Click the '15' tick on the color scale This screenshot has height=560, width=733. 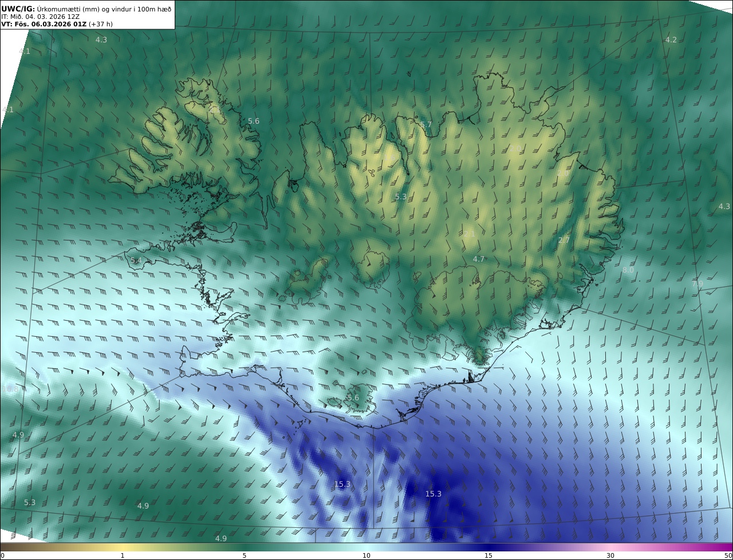click(488, 555)
